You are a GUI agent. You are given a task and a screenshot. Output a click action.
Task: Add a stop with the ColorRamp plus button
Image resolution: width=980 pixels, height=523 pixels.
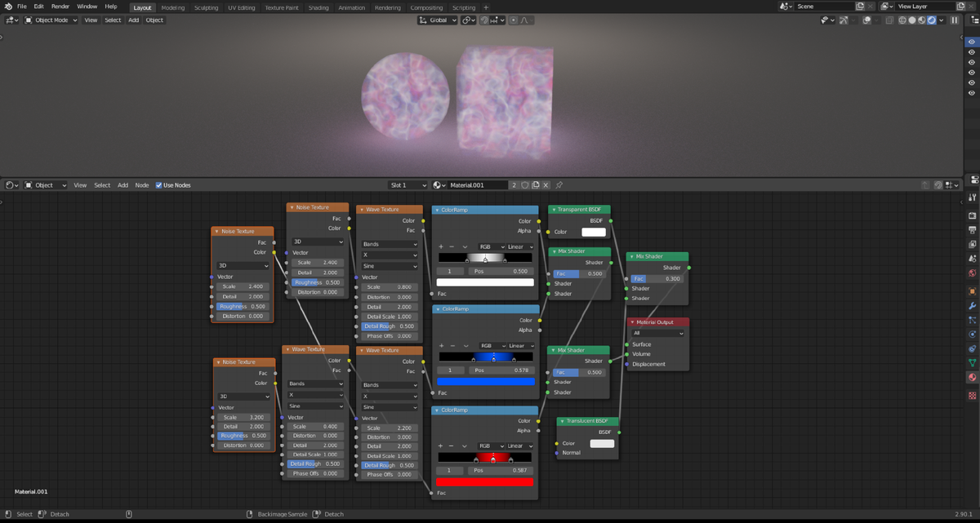pyautogui.click(x=442, y=246)
